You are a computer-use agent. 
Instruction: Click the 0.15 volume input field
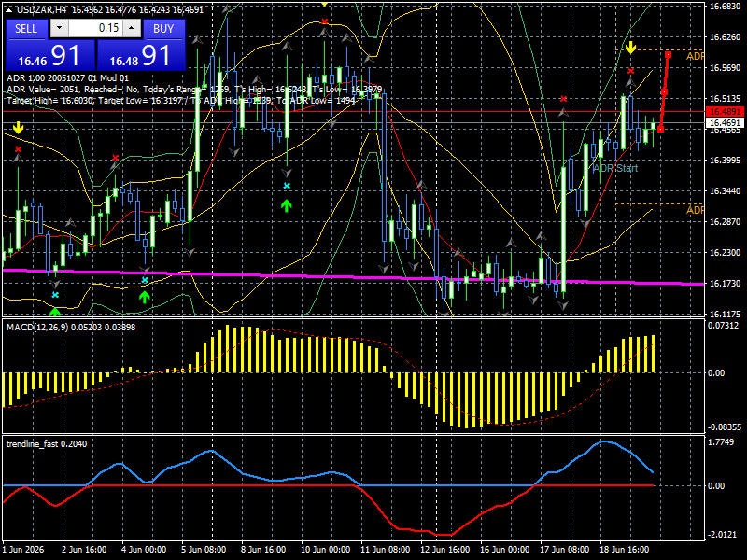click(x=95, y=28)
